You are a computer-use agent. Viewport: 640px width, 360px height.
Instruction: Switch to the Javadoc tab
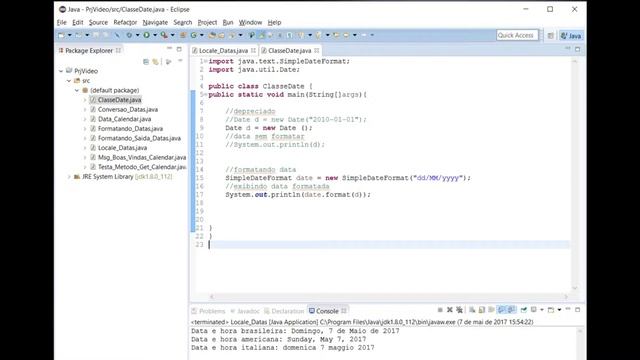245,311
